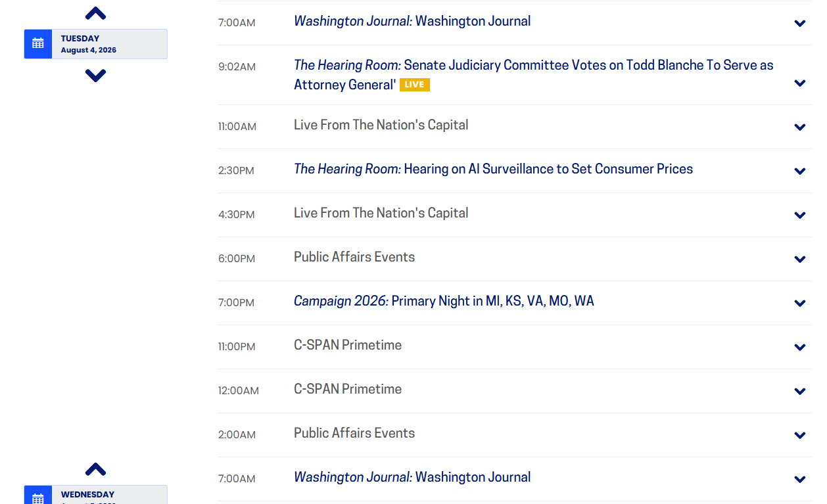Select the Tuesday August 4, 2026 date box
Image resolution: width=827 pixels, height=504 pixels.
tap(96, 44)
